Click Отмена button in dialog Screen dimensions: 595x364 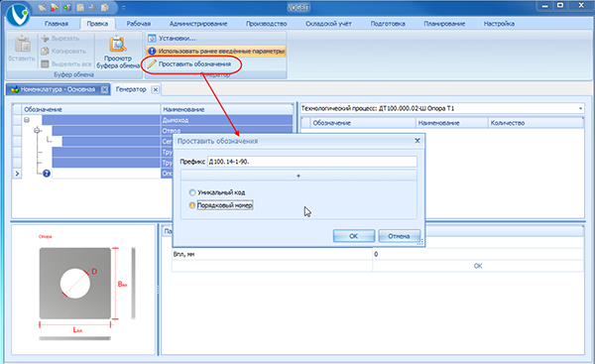coord(399,236)
